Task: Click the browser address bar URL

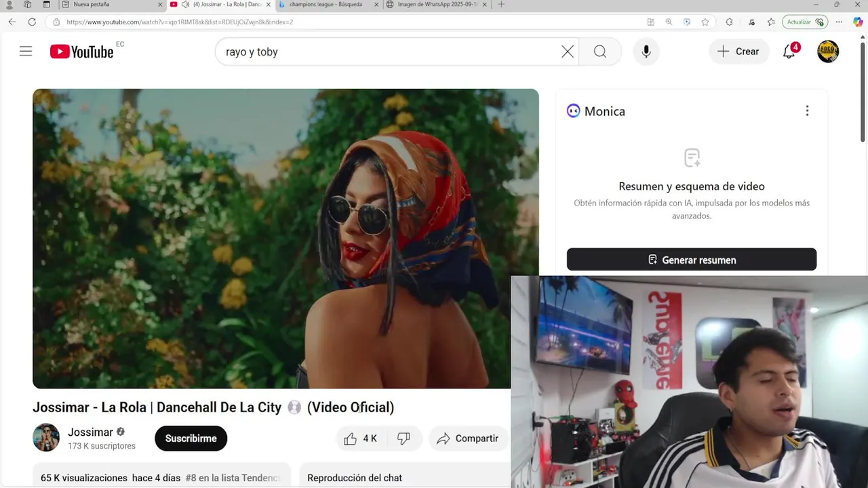Action: pyautogui.click(x=180, y=22)
